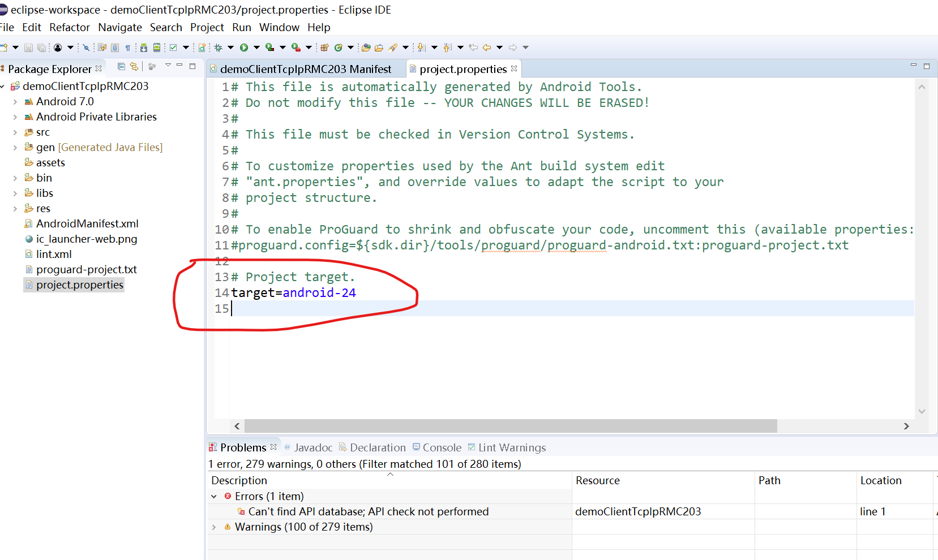Click the Debug bug icon
This screenshot has height=560, width=938.
click(x=218, y=48)
